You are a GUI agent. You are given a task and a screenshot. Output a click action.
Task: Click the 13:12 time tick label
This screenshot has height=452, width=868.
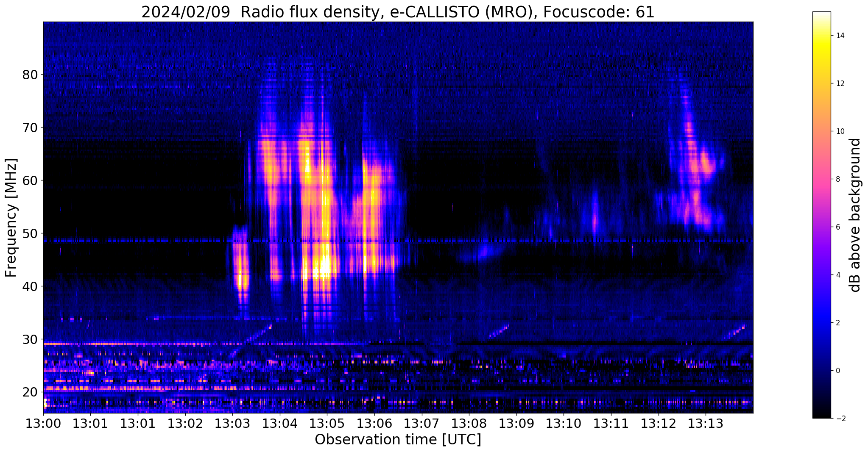658,424
